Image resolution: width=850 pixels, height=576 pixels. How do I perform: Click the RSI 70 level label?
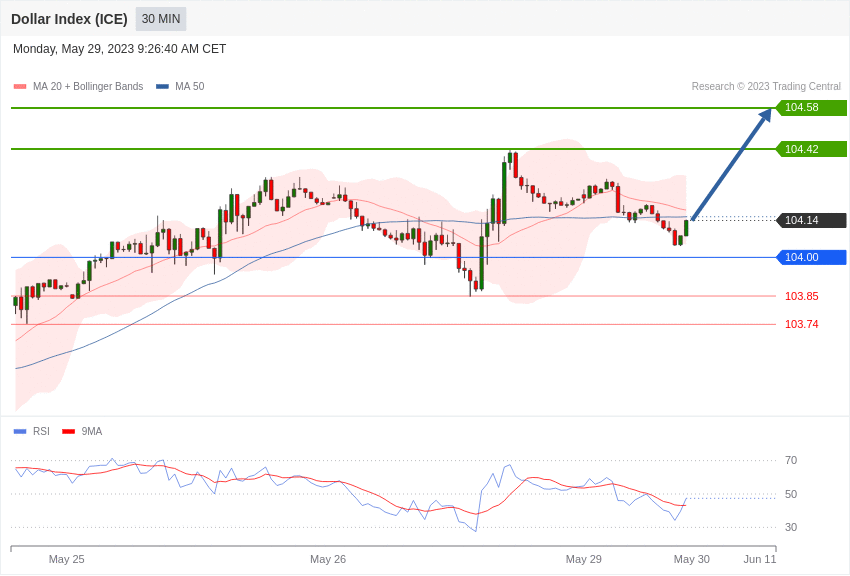791,461
